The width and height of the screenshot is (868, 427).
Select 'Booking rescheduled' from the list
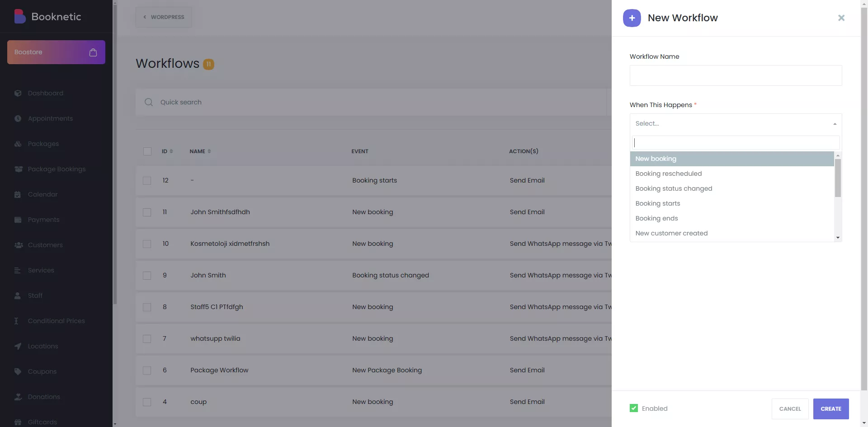coord(669,174)
